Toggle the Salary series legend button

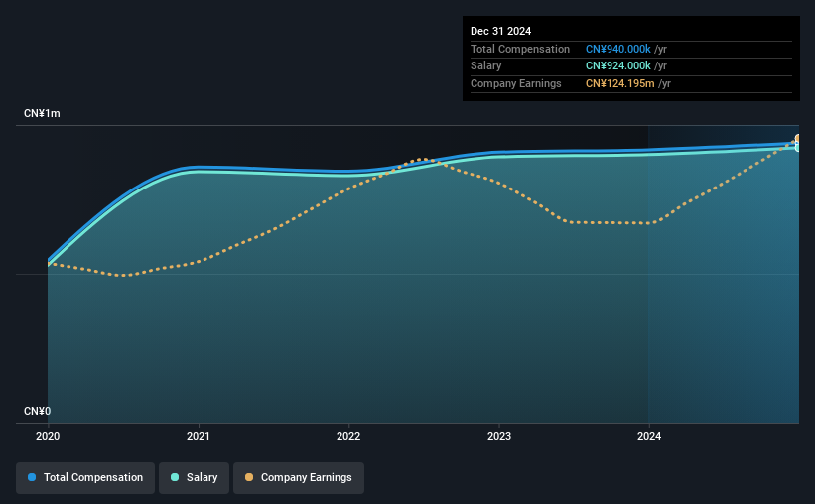coord(194,477)
